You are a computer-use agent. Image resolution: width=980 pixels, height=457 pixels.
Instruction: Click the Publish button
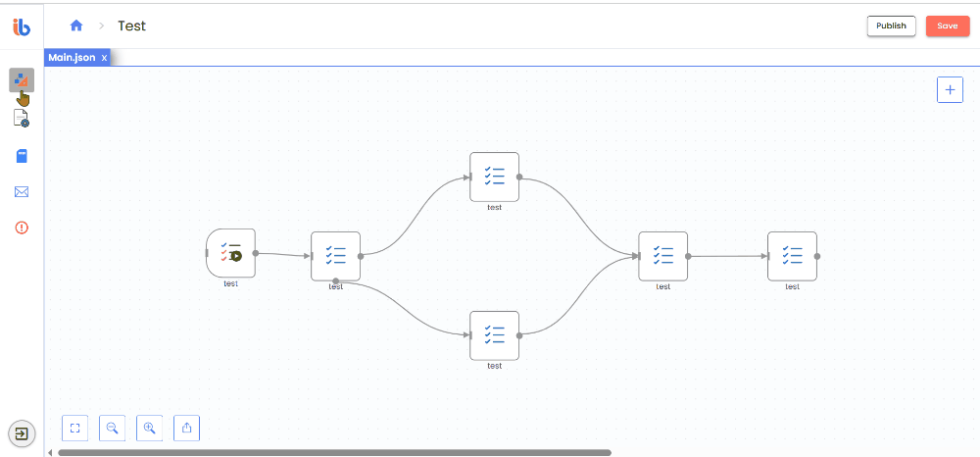(x=891, y=25)
